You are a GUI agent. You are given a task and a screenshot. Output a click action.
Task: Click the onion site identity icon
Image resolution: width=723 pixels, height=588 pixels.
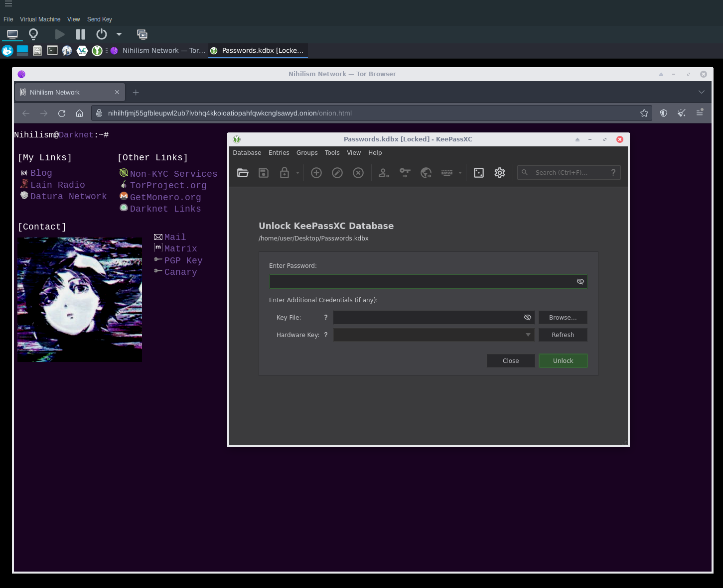point(99,113)
